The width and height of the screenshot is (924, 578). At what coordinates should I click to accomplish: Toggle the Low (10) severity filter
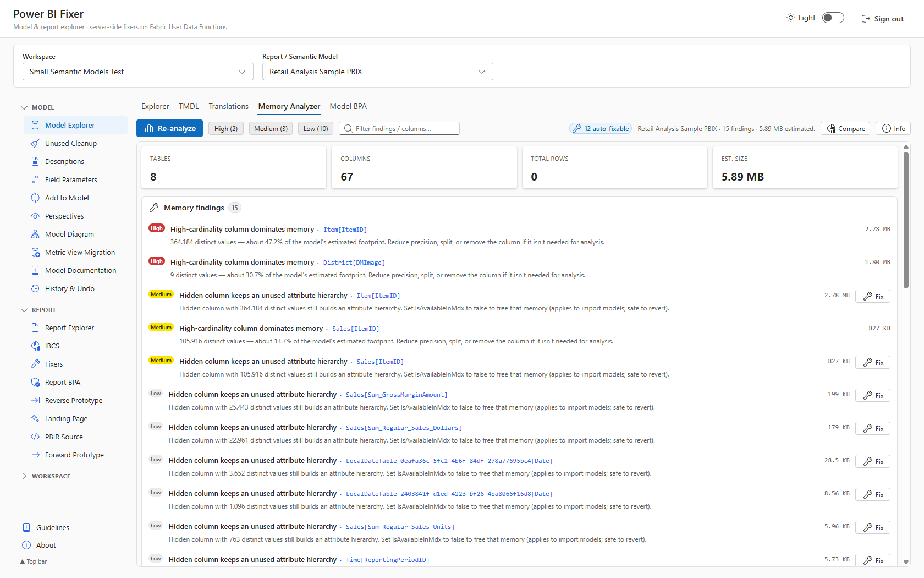pyautogui.click(x=316, y=128)
